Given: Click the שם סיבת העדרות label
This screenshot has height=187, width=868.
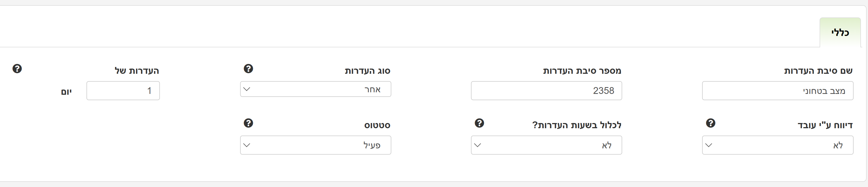Looking at the screenshot, I should (818, 71).
